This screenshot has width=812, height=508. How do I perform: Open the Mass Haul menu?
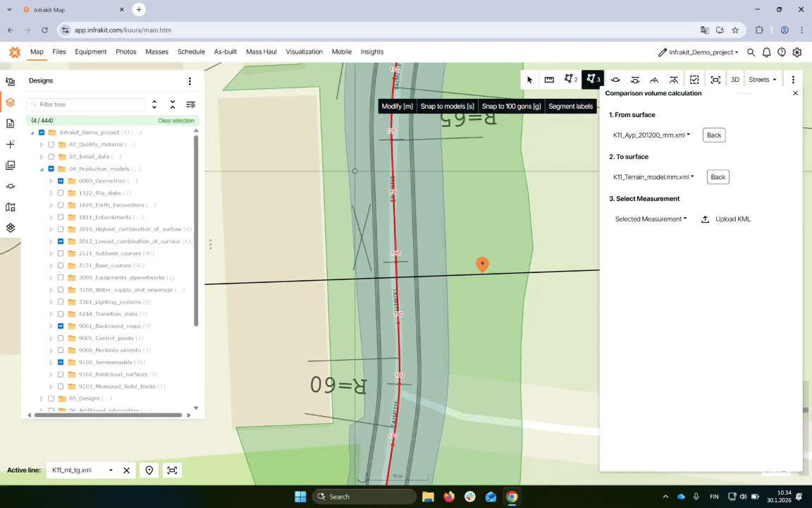[x=261, y=52]
